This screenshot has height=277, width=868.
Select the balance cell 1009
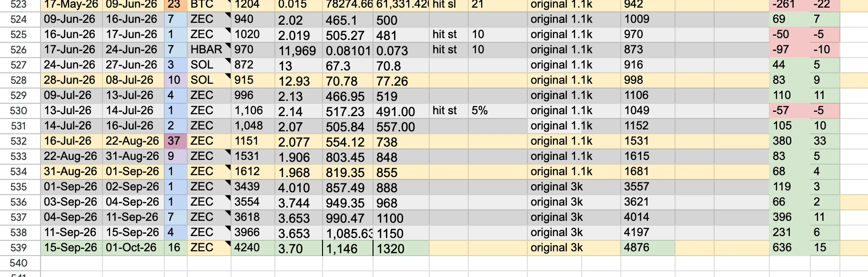click(x=648, y=19)
